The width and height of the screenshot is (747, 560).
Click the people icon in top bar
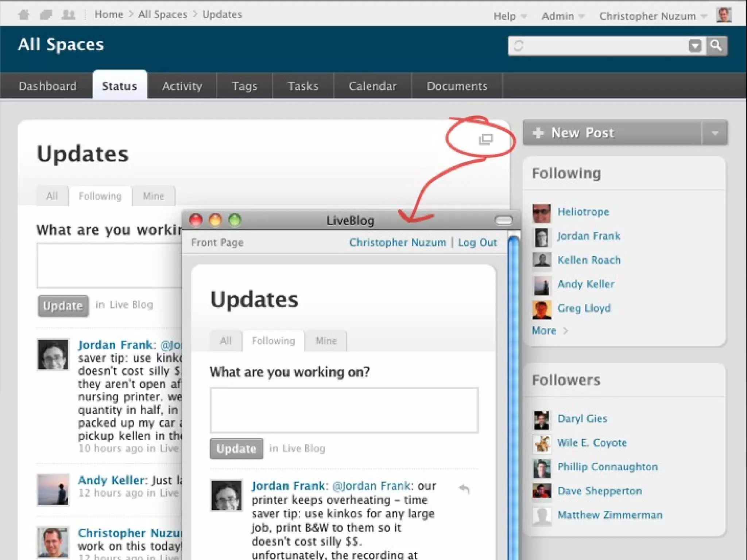pyautogui.click(x=68, y=15)
